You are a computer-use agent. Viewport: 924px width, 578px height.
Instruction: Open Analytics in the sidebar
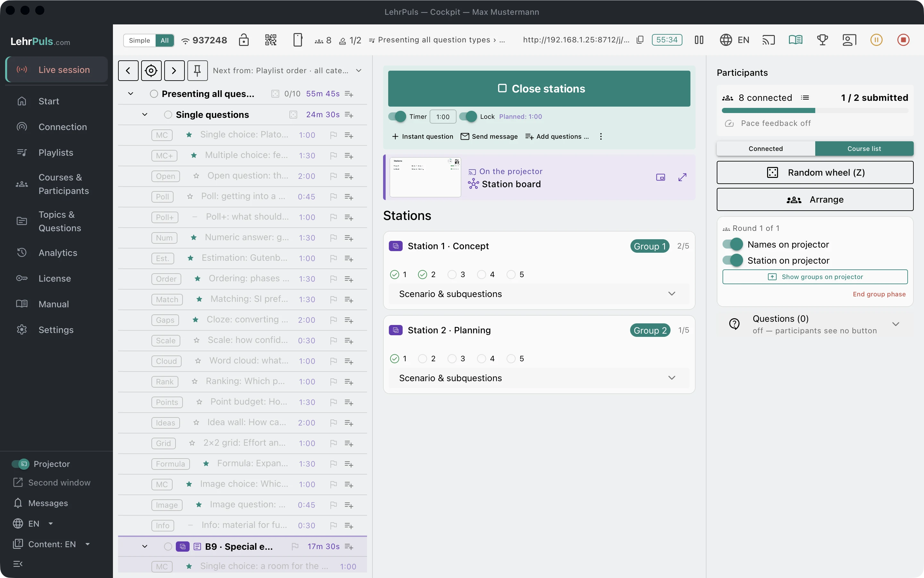click(56, 253)
